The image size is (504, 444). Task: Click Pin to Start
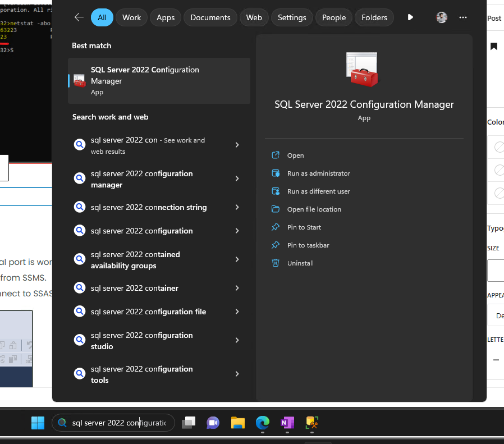(x=304, y=227)
